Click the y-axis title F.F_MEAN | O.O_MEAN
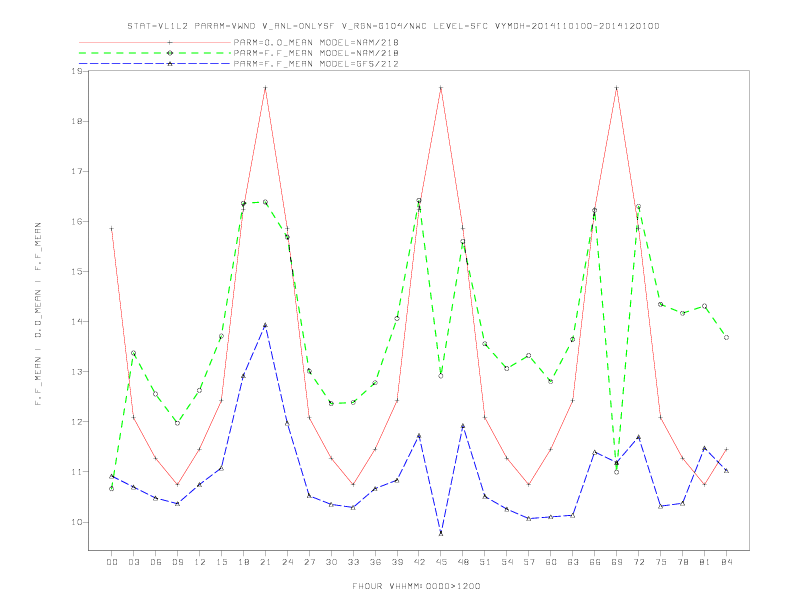The image size is (792, 612). [x=38, y=314]
